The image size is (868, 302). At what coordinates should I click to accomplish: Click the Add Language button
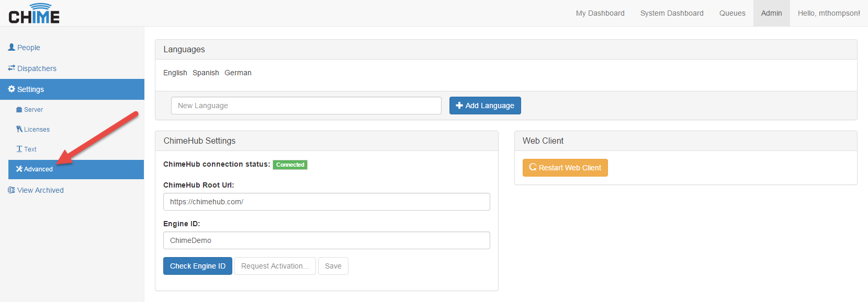(x=485, y=106)
